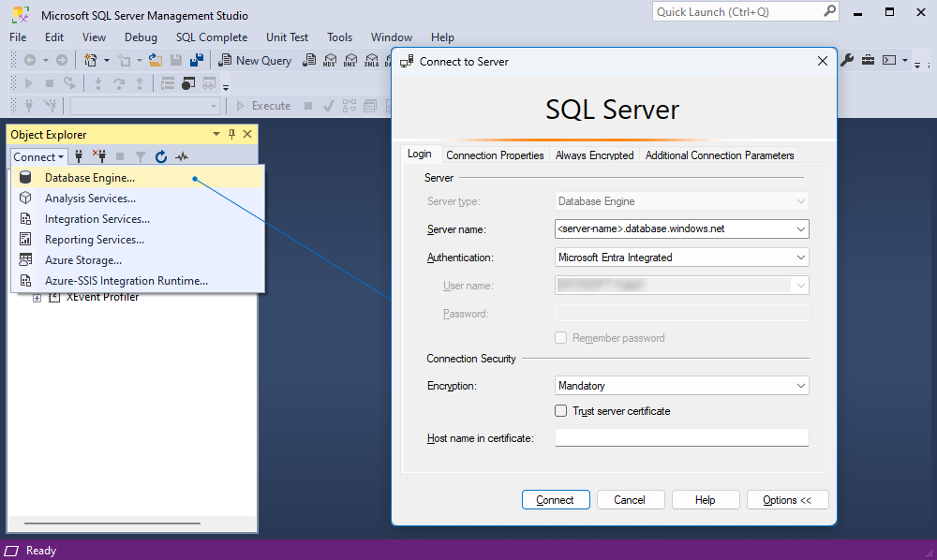Click the Navigate Forward arrow icon

tap(62, 60)
